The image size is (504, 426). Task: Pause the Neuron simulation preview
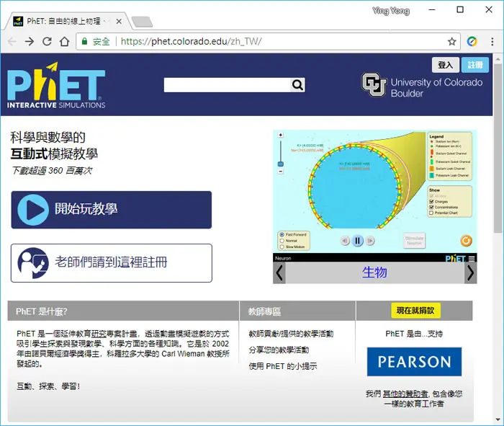(x=357, y=241)
